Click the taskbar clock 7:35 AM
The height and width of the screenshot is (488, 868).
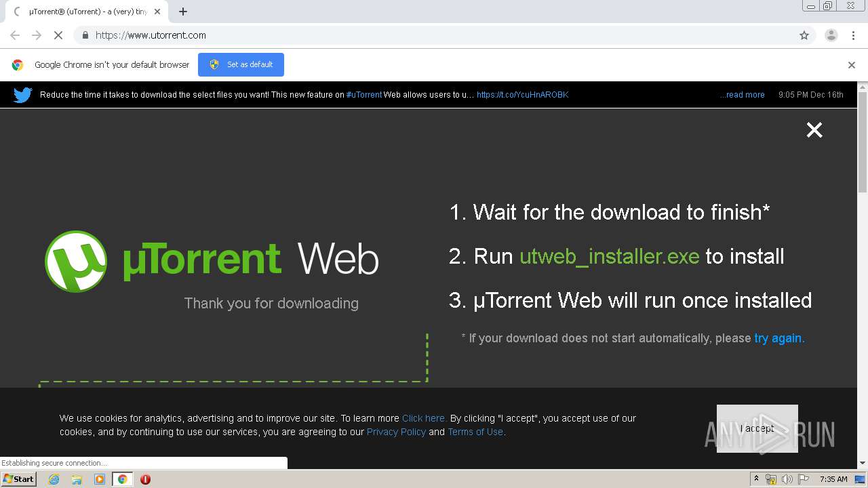[833, 479]
